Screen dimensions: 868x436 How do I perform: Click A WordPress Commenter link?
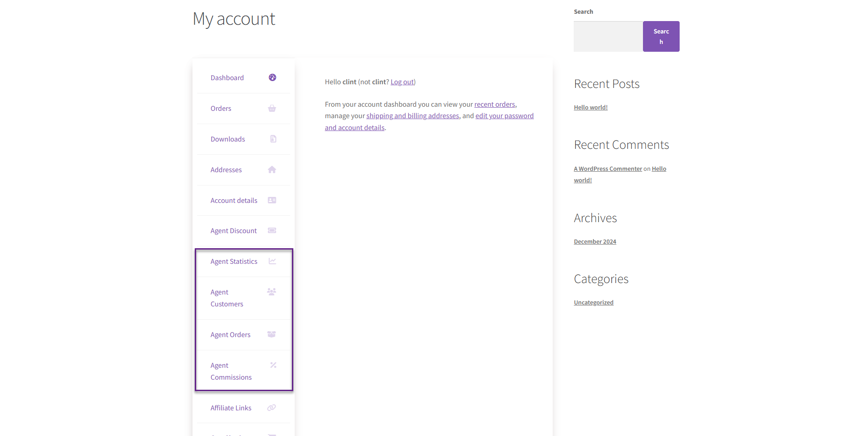click(608, 169)
